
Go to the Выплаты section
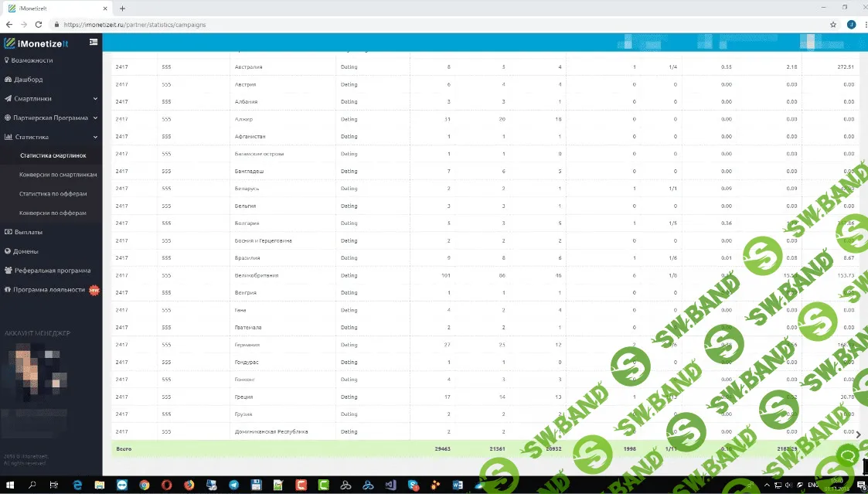[x=28, y=232]
